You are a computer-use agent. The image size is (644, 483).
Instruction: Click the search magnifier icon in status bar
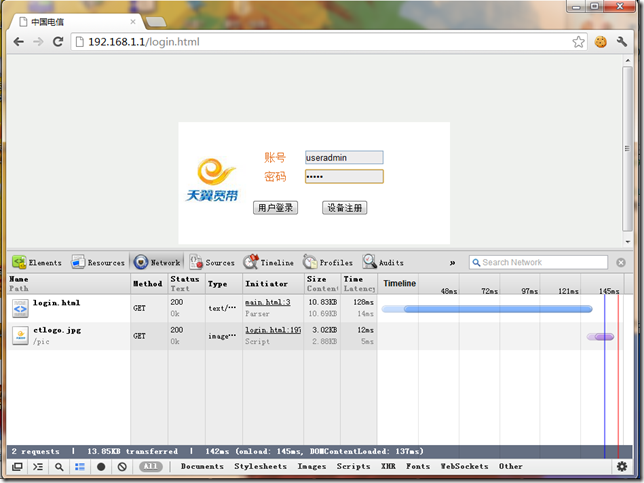coord(59,467)
